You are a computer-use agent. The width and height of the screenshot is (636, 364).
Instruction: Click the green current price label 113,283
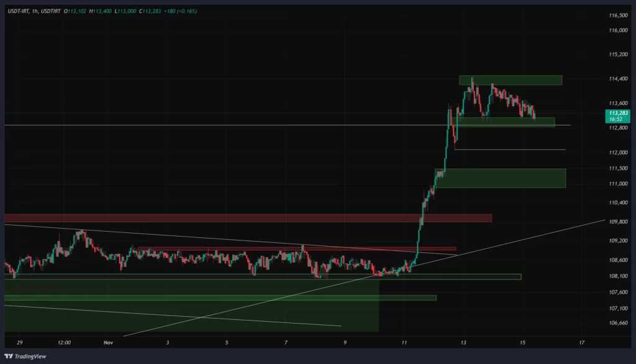tap(620, 114)
